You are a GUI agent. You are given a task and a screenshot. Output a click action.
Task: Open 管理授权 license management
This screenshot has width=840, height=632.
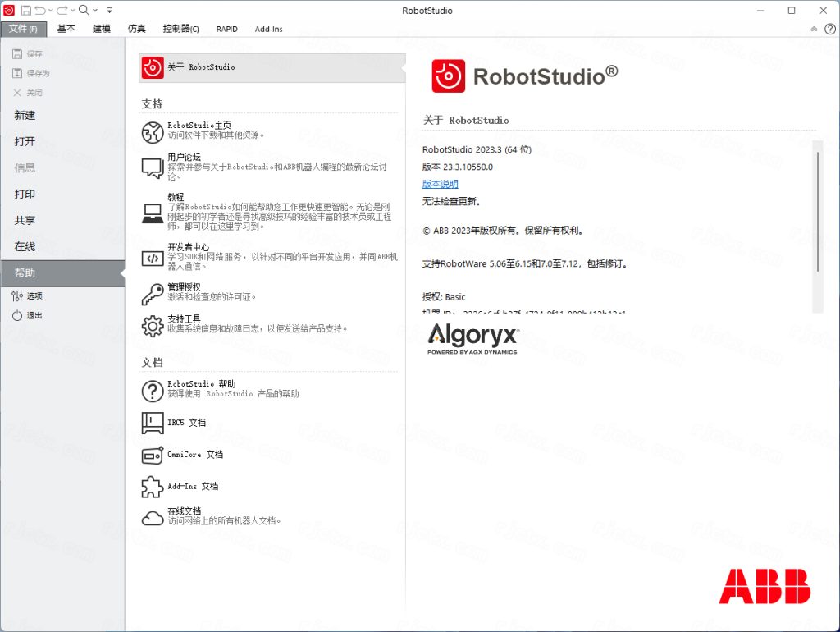(185, 286)
